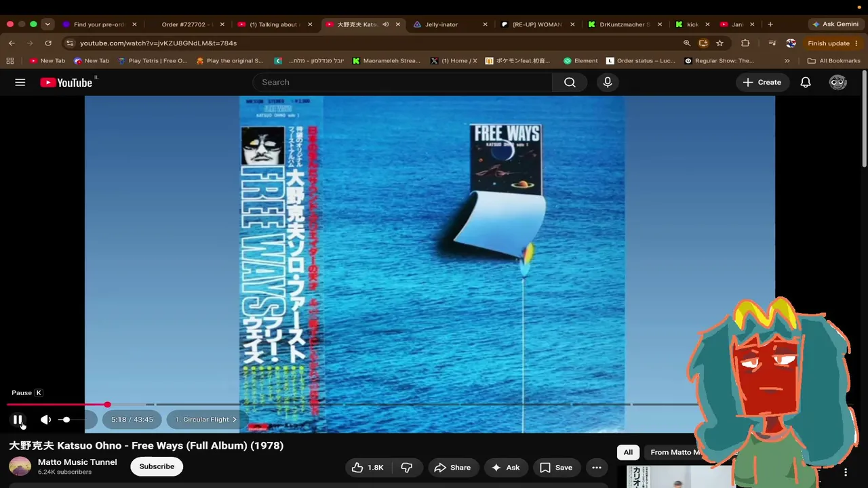Click the Finish update button

[x=828, y=43]
